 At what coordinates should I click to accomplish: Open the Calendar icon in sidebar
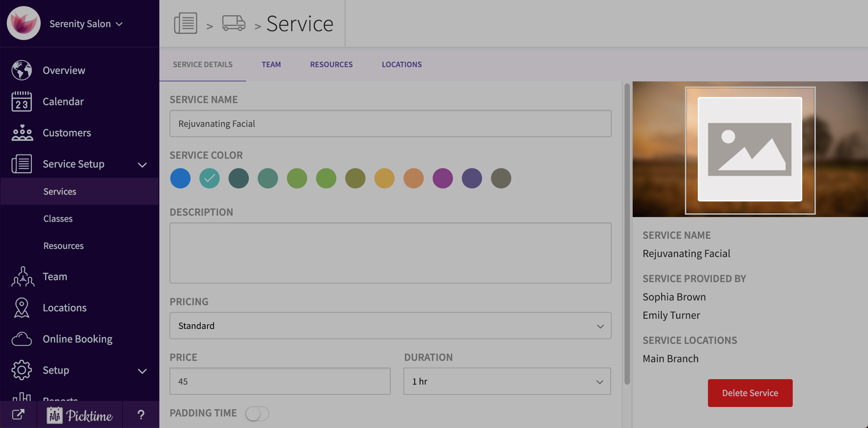coord(22,101)
